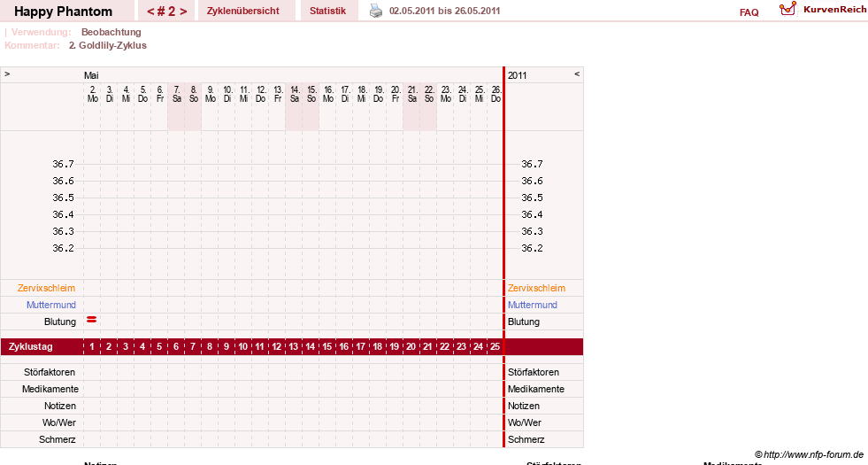Click the '2. Goldlily-Zyklus' comment text

(108, 45)
